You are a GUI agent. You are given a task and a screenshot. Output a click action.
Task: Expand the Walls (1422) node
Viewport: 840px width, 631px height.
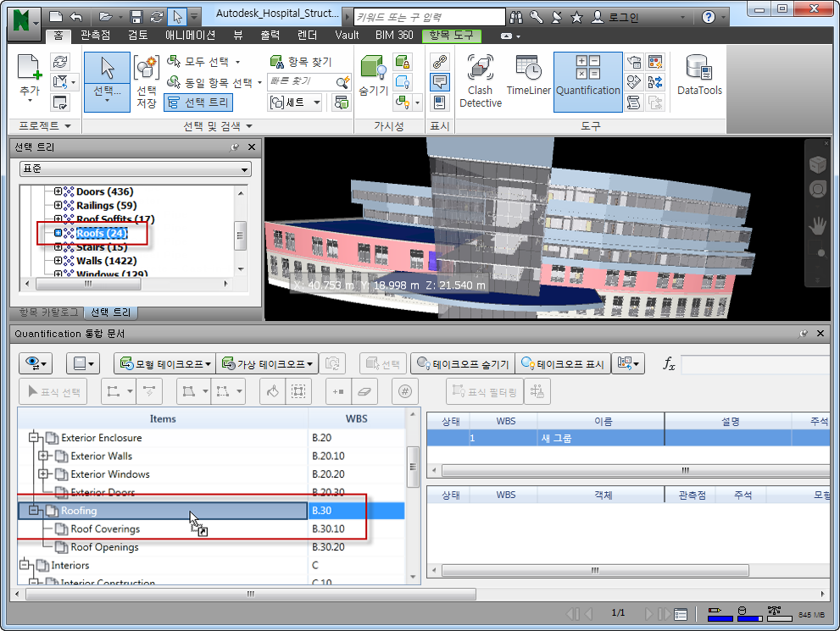pyautogui.click(x=58, y=261)
